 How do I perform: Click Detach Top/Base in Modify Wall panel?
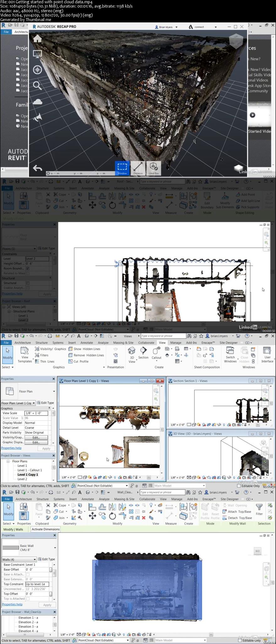coord(237,518)
